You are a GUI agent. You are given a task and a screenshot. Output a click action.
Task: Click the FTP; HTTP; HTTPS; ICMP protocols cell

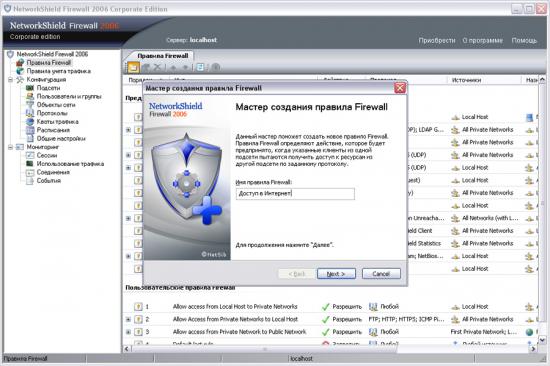coord(406,319)
